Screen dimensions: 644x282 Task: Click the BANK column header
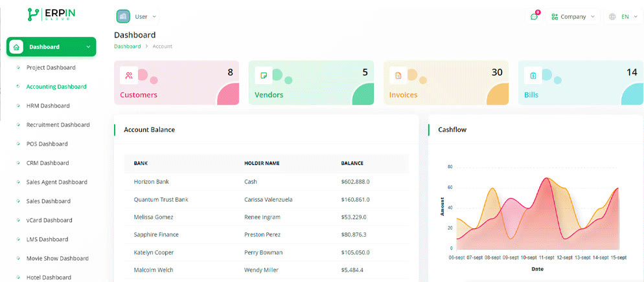(x=141, y=163)
